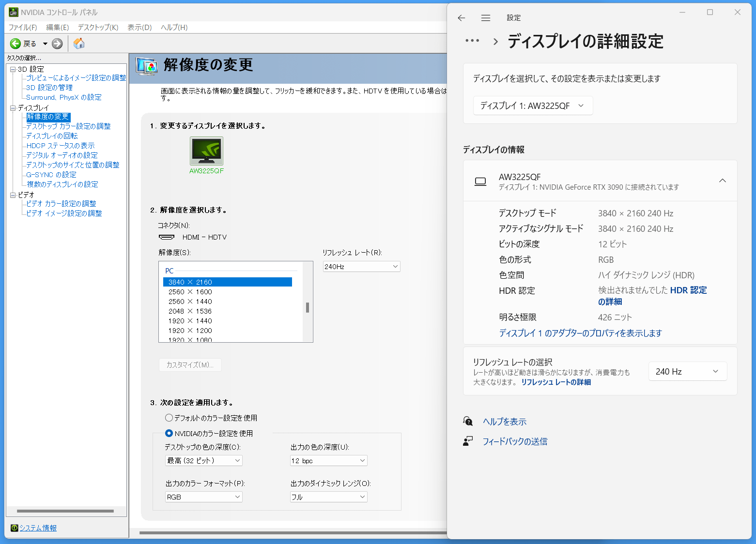Viewport: 756px width, 544px height.
Task: Click the 解像度の変更 header icon
Action: point(147,66)
